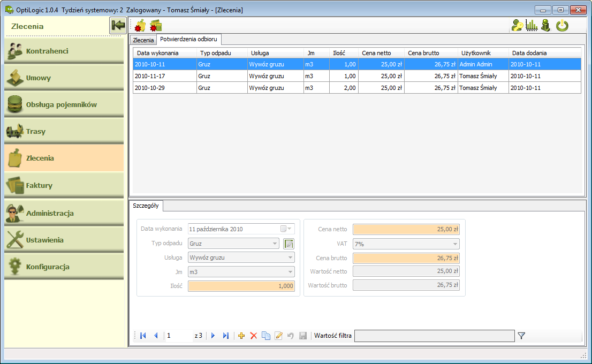This screenshot has height=364, width=592.
Task: Open the Kontrahenci section
Action: (64, 51)
